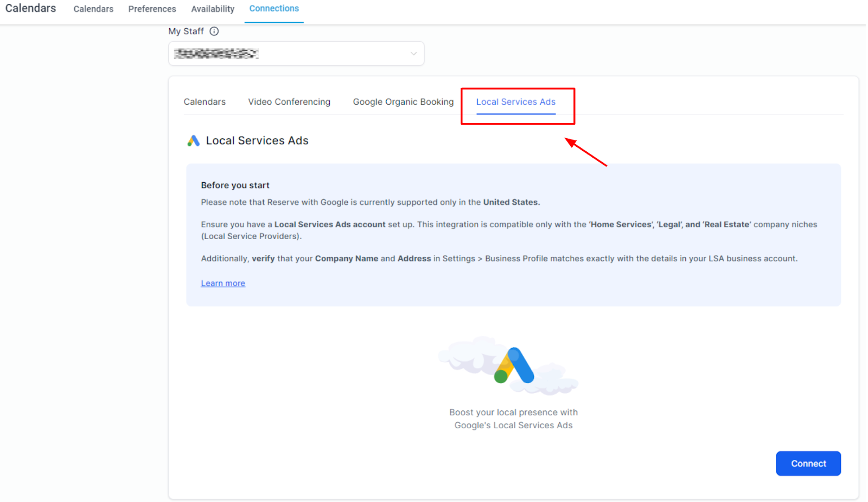
Task: Go to Preferences in top navigation
Action: pyautogui.click(x=152, y=9)
